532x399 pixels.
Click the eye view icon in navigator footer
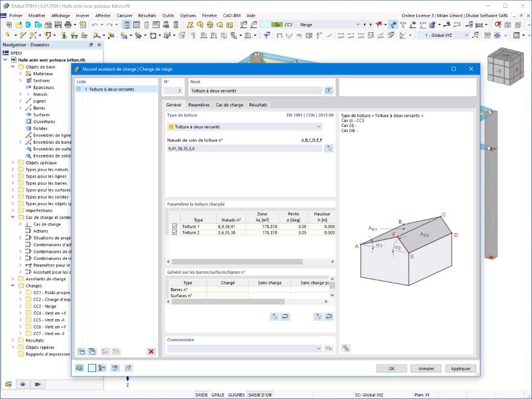point(23,384)
